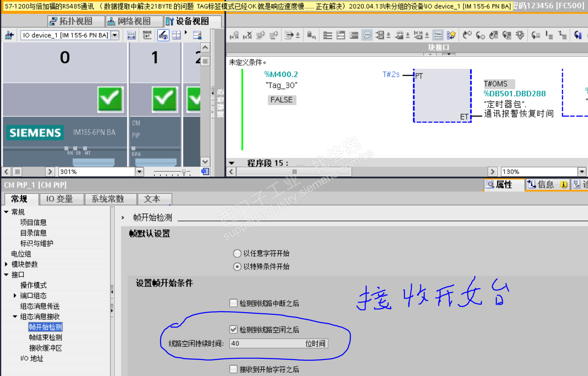Select 接收缓冲区 in the navigation tree
Viewport: 588px width, 376px height.
tap(46, 348)
